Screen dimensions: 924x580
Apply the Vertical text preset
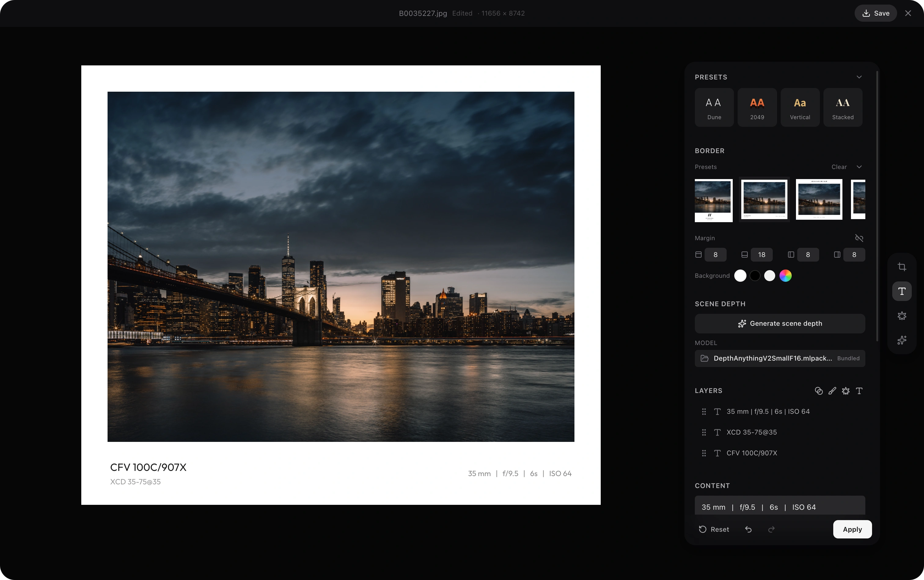(x=800, y=107)
